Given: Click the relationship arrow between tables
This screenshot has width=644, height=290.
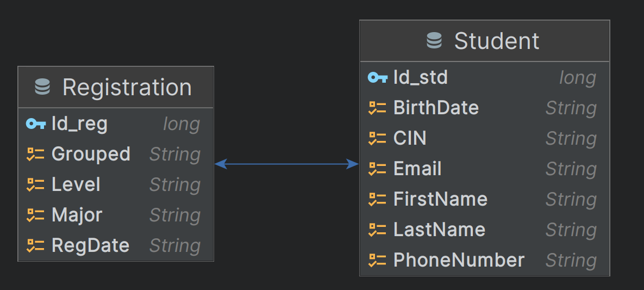Looking at the screenshot, I should (x=286, y=164).
